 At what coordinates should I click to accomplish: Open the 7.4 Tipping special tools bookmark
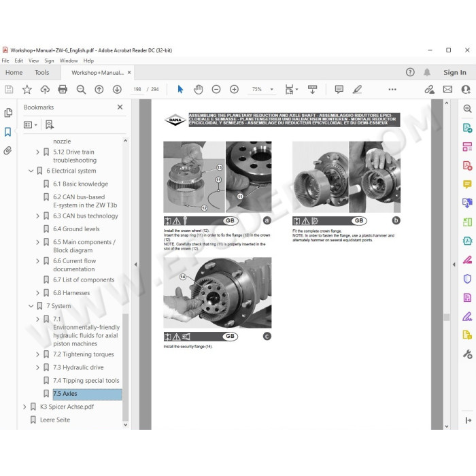pos(86,381)
